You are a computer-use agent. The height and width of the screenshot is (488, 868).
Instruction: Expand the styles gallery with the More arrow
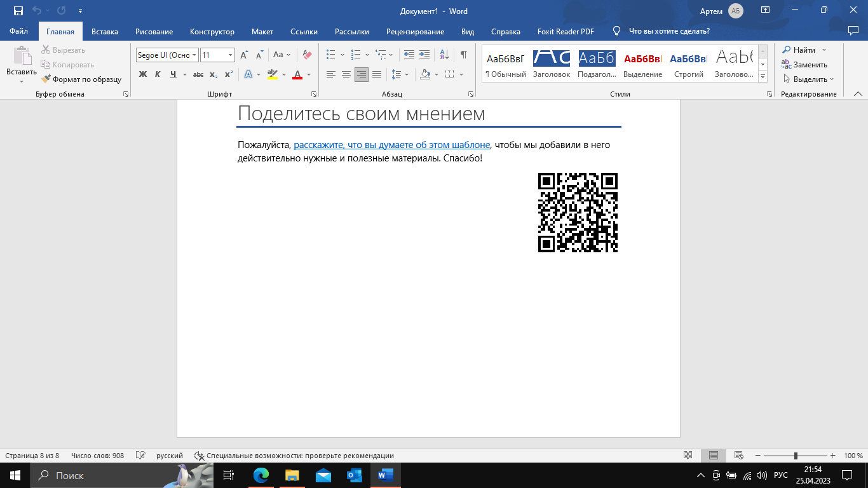(763, 77)
